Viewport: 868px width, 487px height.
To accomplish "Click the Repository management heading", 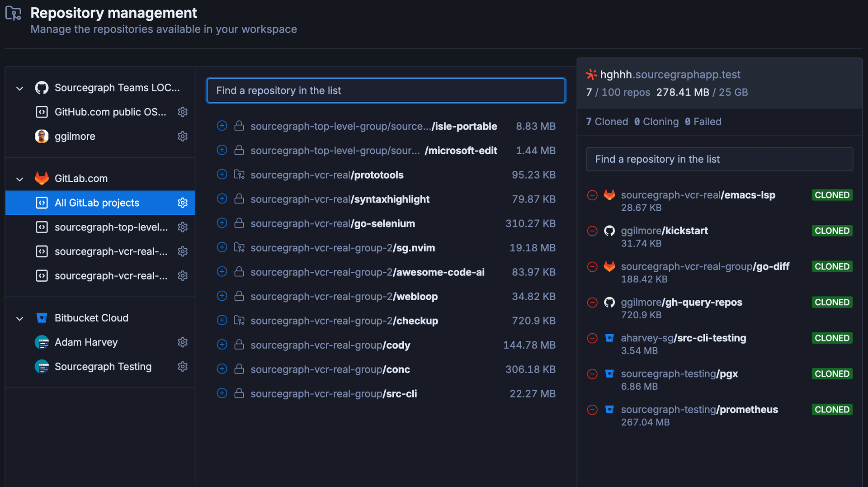I will point(113,13).
